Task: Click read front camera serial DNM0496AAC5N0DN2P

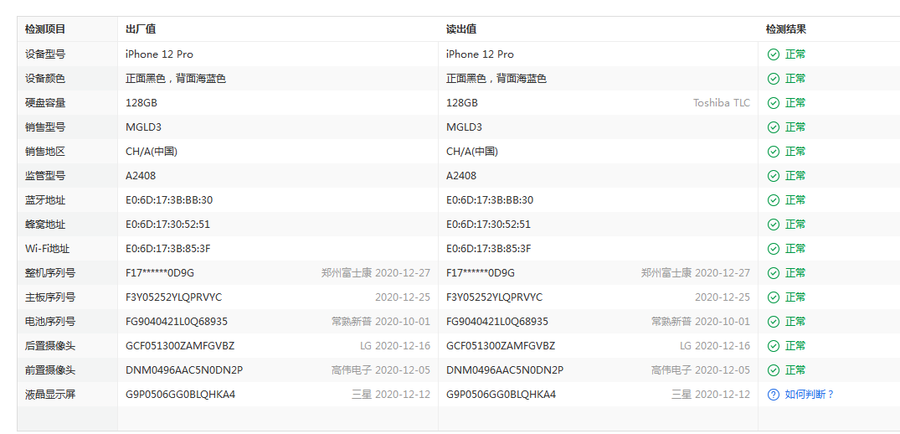Action: pos(505,370)
